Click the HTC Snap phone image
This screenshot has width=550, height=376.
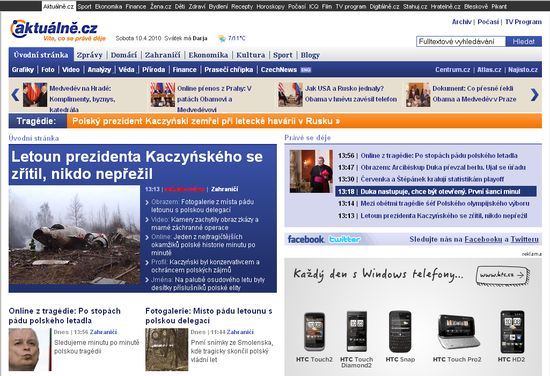point(400,331)
